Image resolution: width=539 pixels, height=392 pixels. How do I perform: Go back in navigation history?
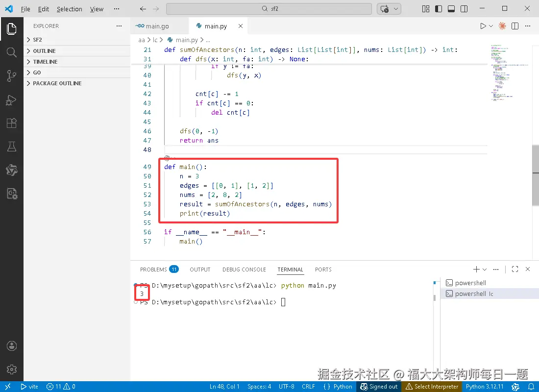tap(143, 9)
